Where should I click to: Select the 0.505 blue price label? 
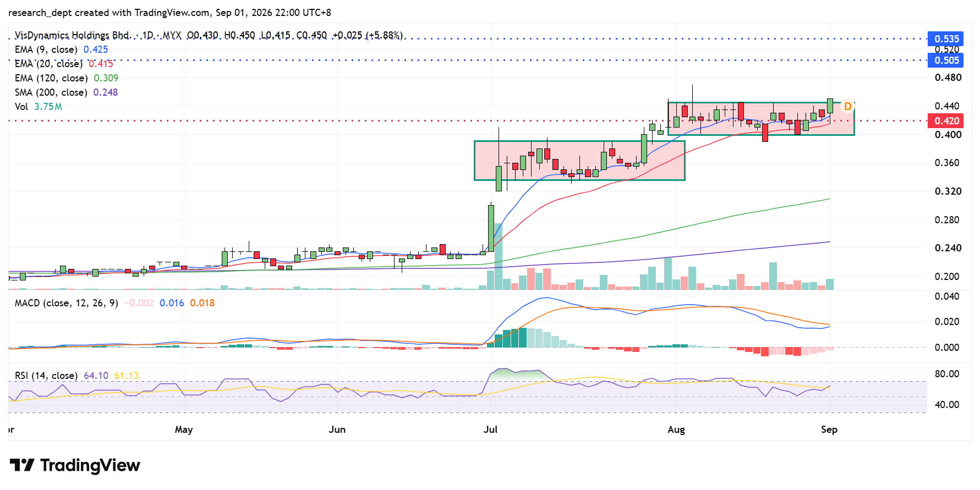point(946,60)
